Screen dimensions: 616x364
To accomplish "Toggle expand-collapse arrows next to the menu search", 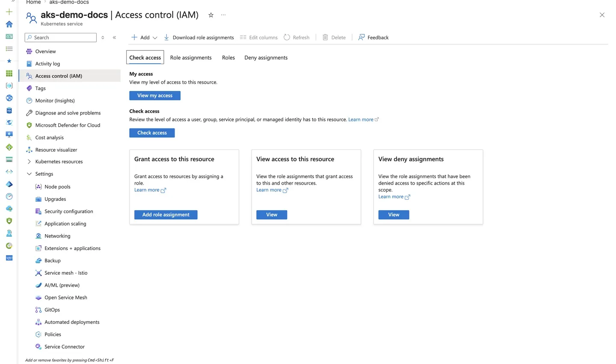I will (x=103, y=38).
